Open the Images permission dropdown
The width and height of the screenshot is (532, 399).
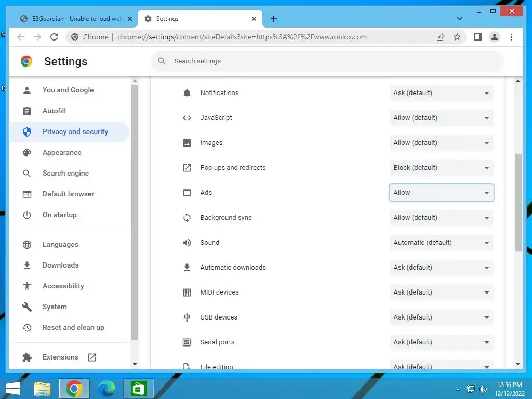click(x=441, y=143)
